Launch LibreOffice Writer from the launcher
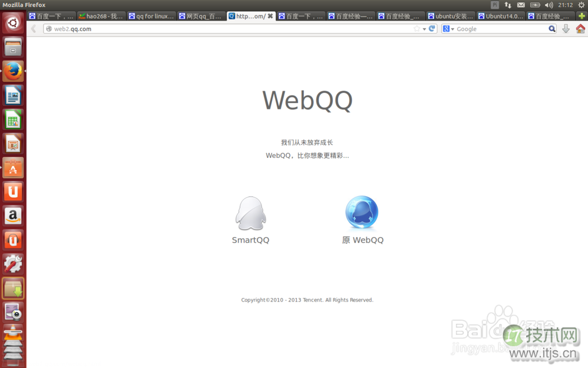Image resolution: width=588 pixels, height=368 pixels. tap(13, 95)
